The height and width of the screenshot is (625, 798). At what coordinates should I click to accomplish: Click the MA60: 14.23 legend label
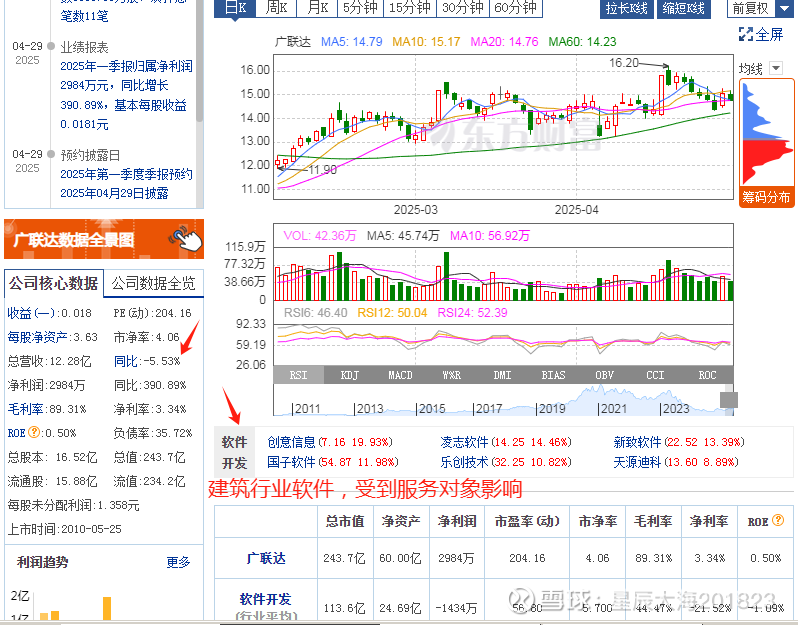point(582,42)
